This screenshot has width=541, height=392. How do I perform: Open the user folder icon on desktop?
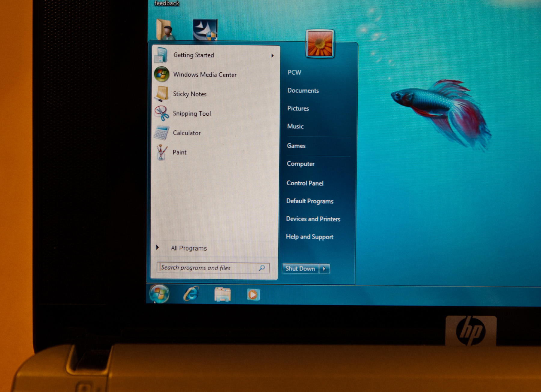click(x=165, y=30)
